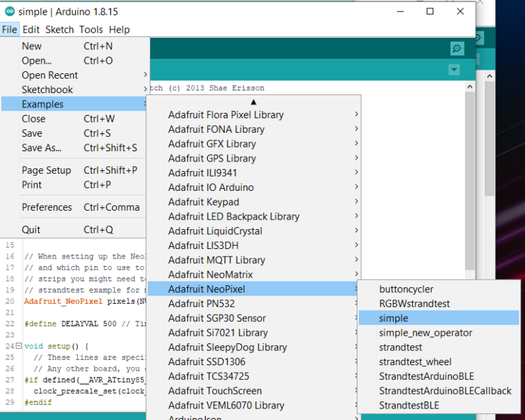Choose Quit in the File menu
The height and width of the screenshot is (420, 525).
[74, 229]
